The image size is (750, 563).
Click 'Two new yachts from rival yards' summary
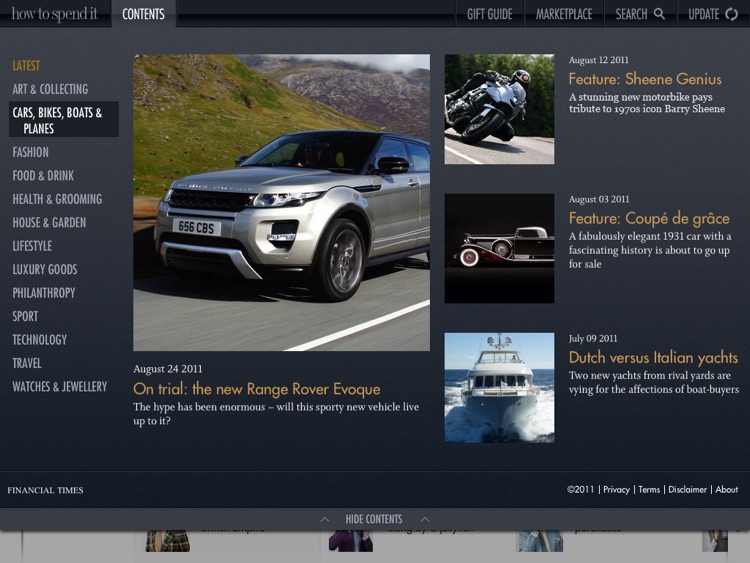tap(654, 382)
